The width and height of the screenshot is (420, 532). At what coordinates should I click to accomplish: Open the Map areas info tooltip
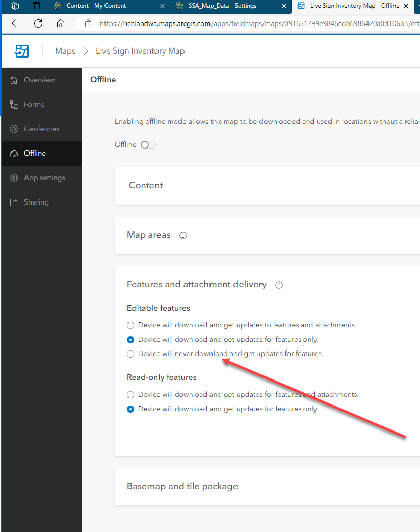click(x=183, y=235)
